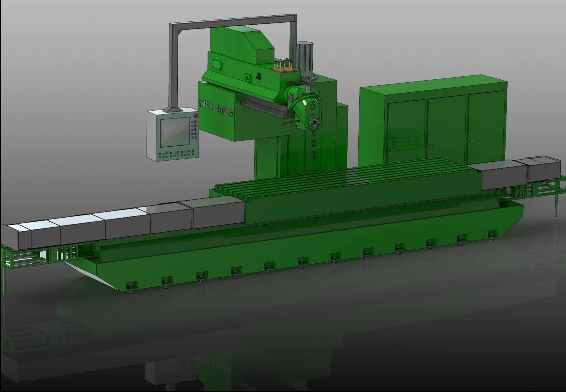Click the letter R on the column

314,155
